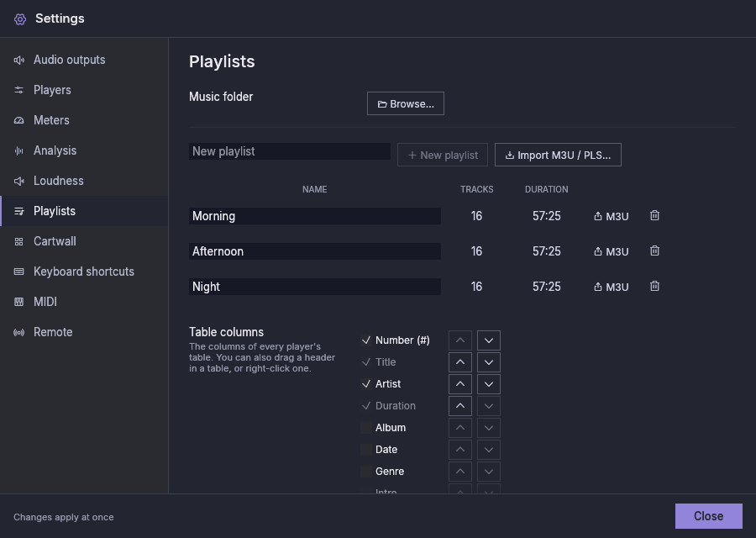Click the Keyboard shortcuts keyboard icon
The width and height of the screenshot is (756, 538).
[x=18, y=272]
